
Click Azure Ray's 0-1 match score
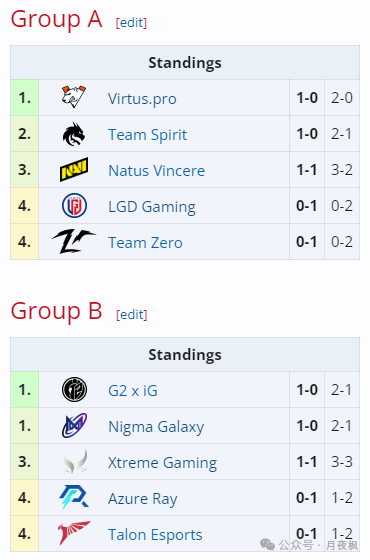tap(307, 498)
